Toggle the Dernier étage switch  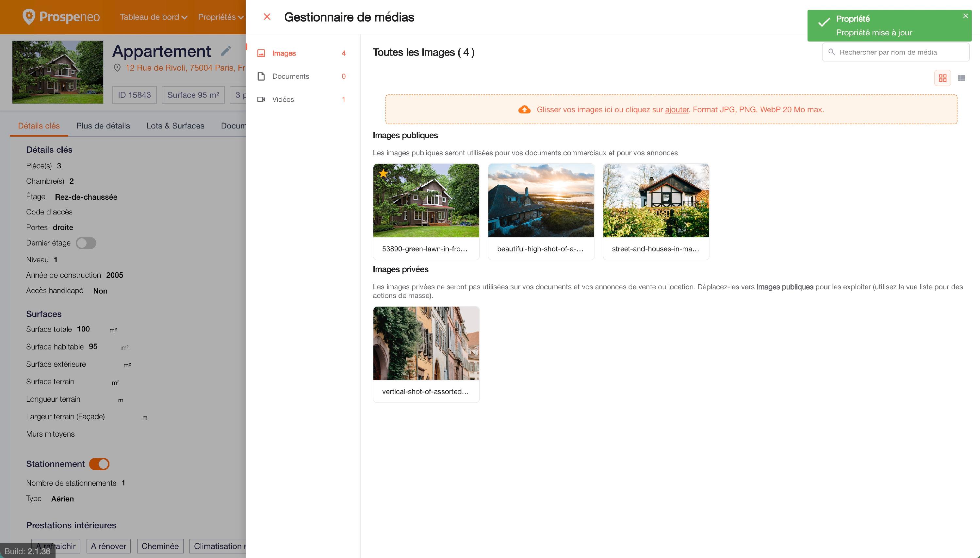pyautogui.click(x=86, y=243)
